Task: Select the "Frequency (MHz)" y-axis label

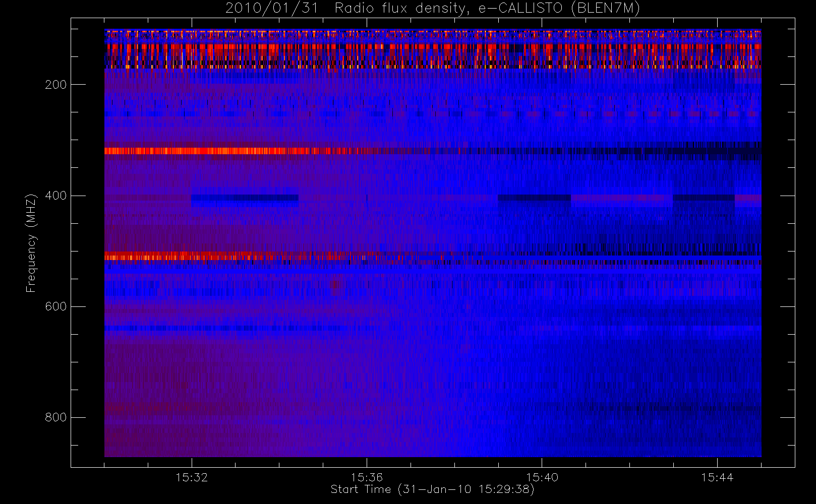Action: click(31, 243)
